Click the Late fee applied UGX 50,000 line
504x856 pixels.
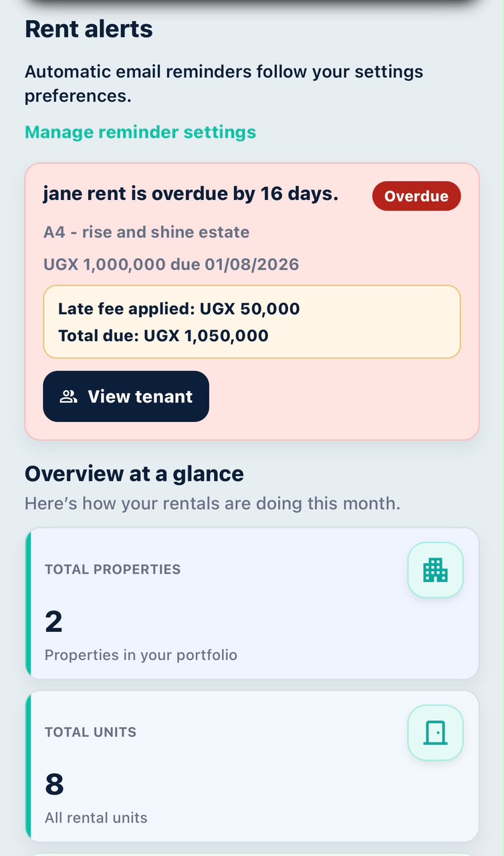(179, 309)
